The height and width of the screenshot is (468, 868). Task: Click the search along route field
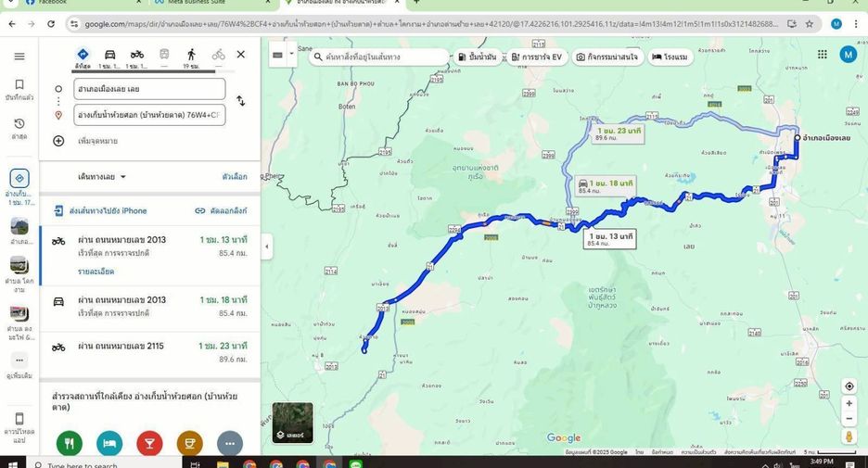point(378,57)
